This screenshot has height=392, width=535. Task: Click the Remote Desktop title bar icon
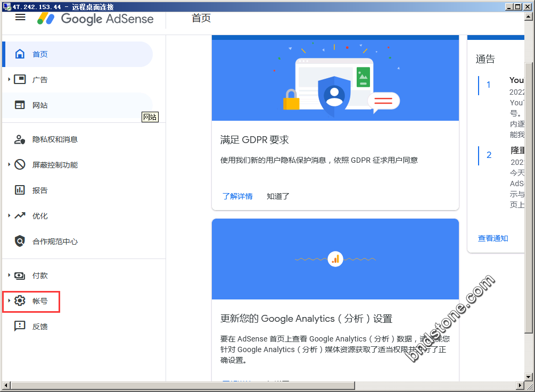(x=6, y=6)
